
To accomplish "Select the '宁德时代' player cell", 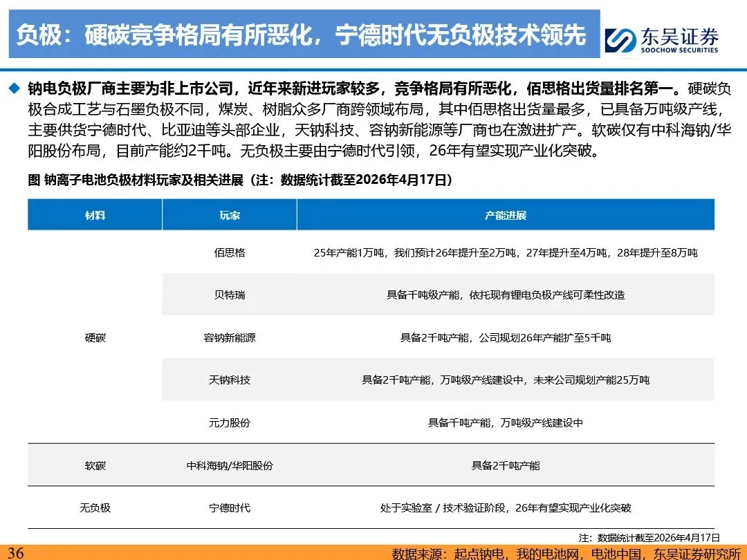I will (229, 508).
